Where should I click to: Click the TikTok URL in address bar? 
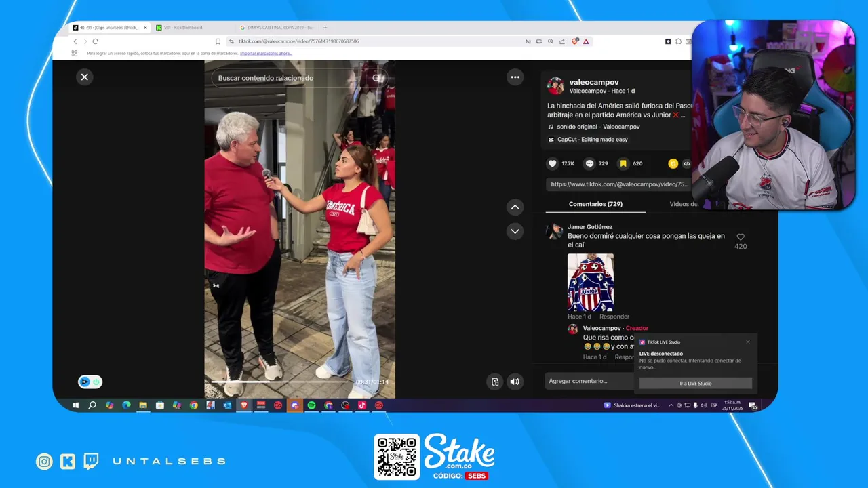pos(298,41)
